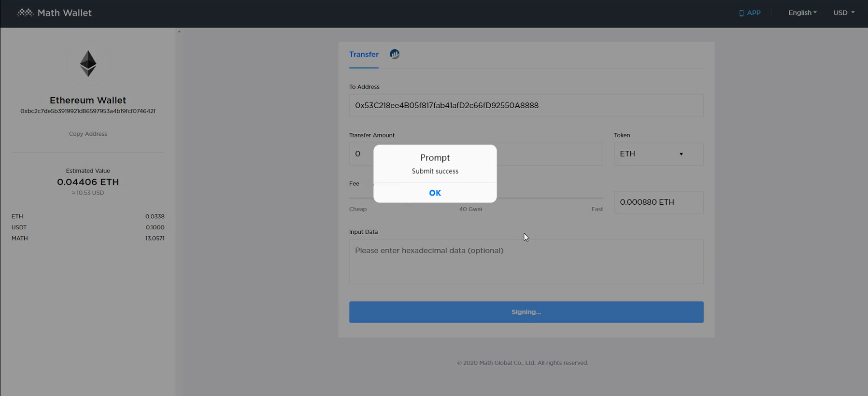Screen dimensions: 868x396
Task: Click the Fast end of fee slider
Action: 597,209
